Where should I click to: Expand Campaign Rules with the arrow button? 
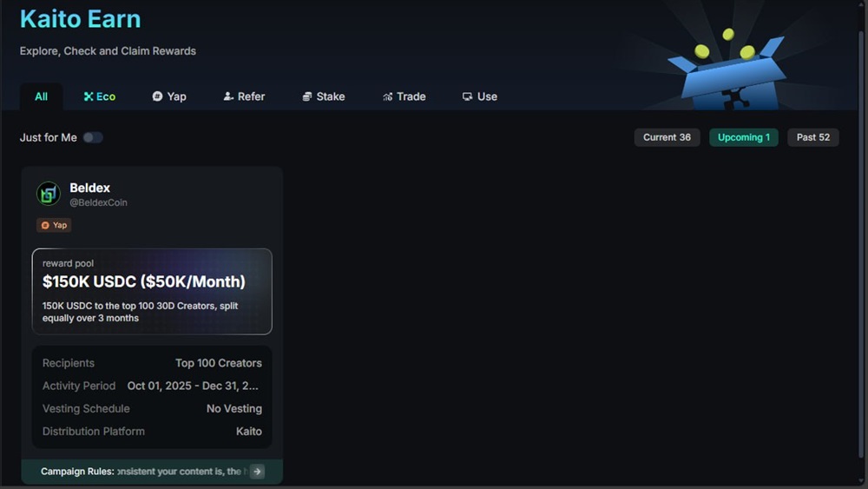[257, 472]
